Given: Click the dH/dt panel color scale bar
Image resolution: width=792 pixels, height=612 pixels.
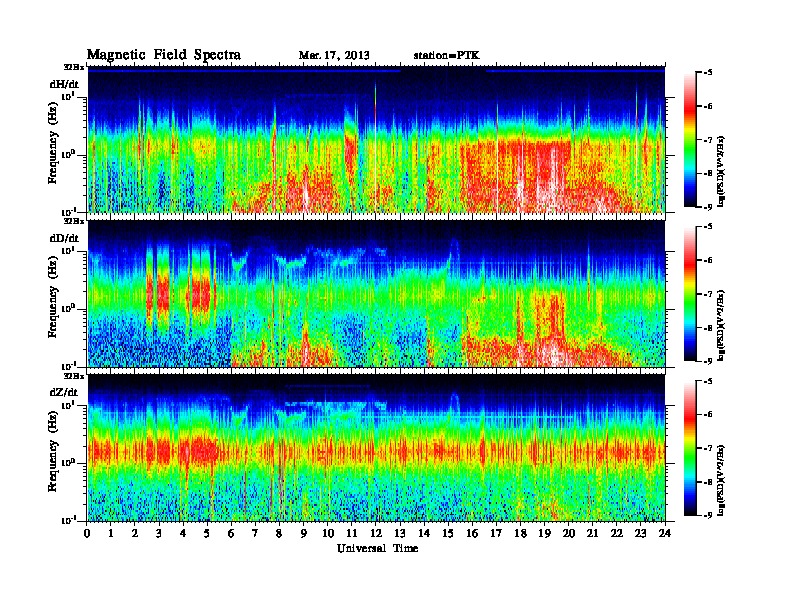Looking at the screenshot, I should coord(690,139).
